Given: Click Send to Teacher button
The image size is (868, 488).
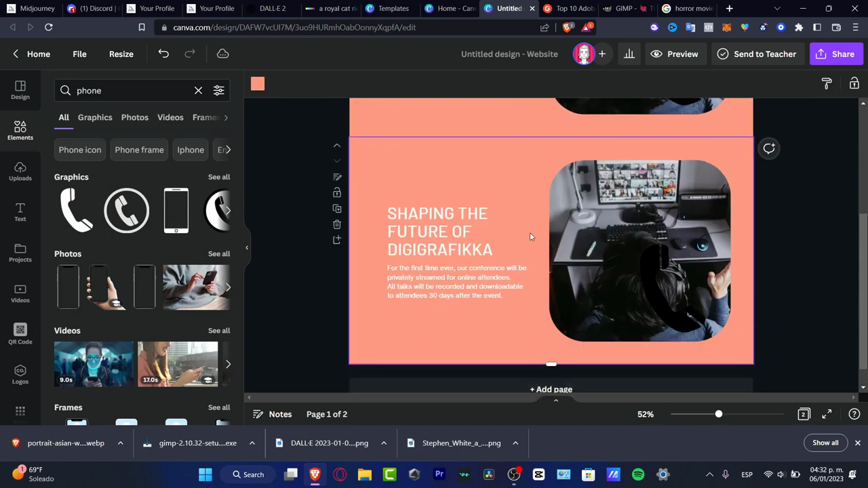Looking at the screenshot, I should point(757,54).
